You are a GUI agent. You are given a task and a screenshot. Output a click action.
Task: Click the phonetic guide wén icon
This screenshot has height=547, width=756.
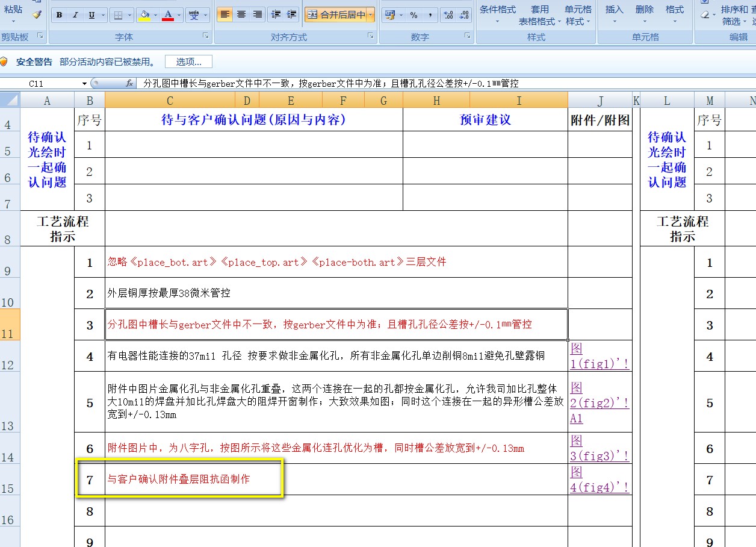click(194, 15)
